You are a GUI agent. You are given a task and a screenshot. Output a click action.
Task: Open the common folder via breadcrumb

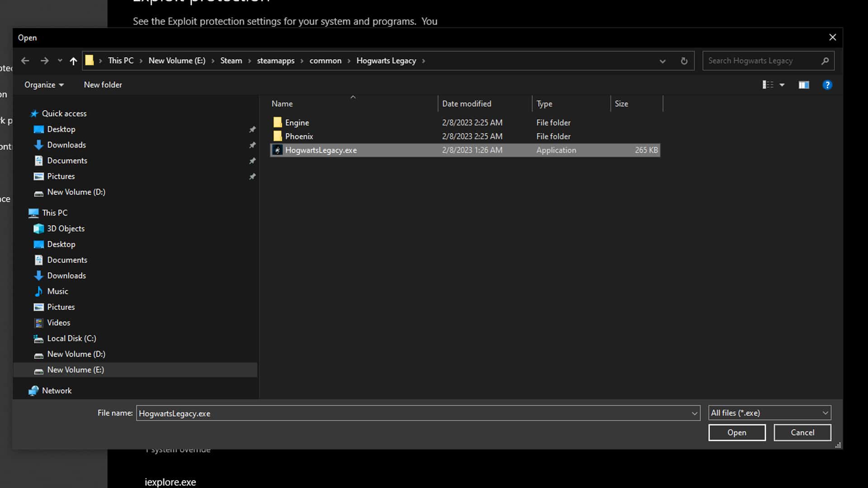tap(325, 61)
